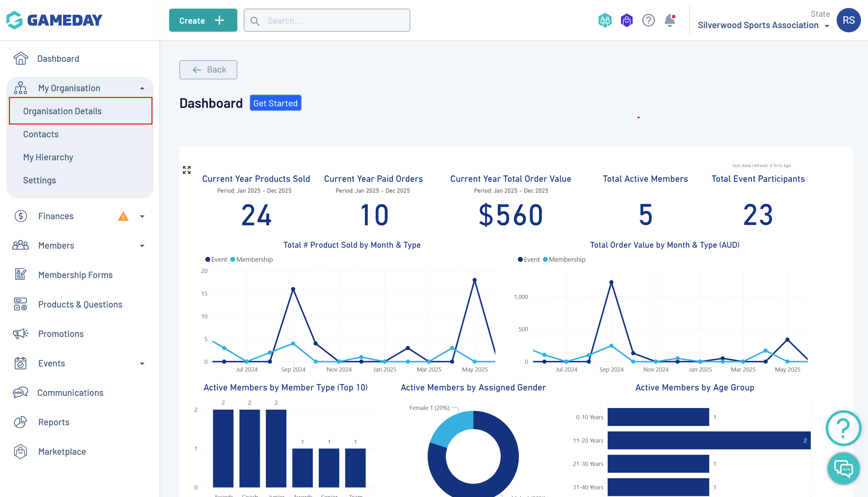Image resolution: width=868 pixels, height=497 pixels.
Task: Expand the Events submenu arrow
Action: click(142, 364)
